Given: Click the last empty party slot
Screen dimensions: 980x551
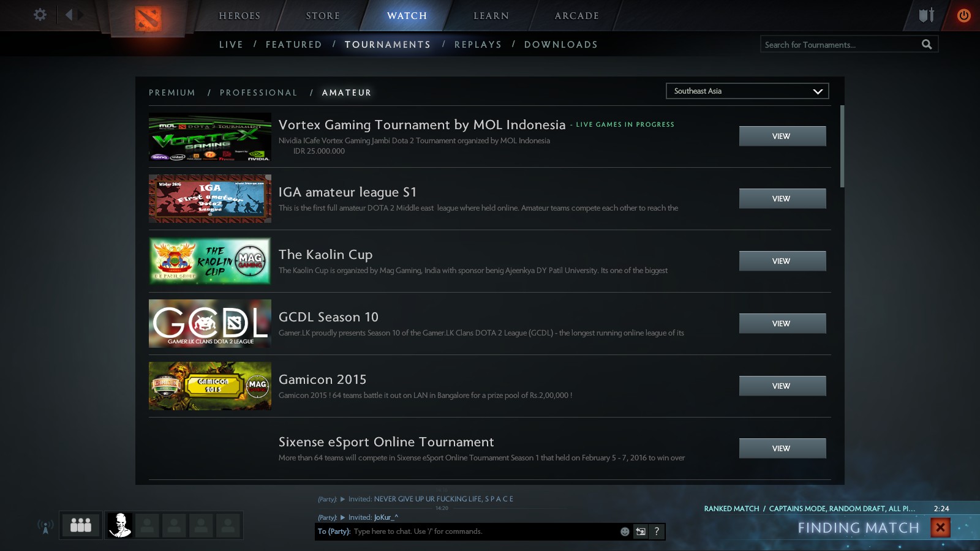Looking at the screenshot, I should [x=228, y=525].
